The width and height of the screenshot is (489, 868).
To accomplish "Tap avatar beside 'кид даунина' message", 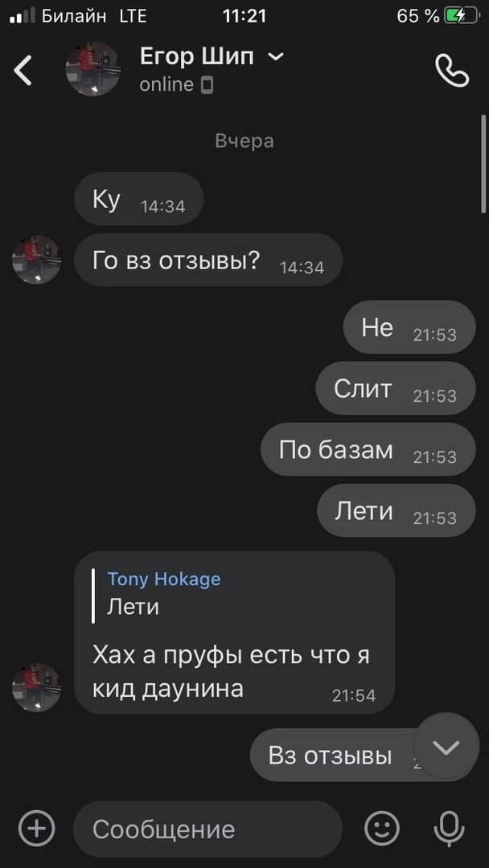I will coord(36,687).
